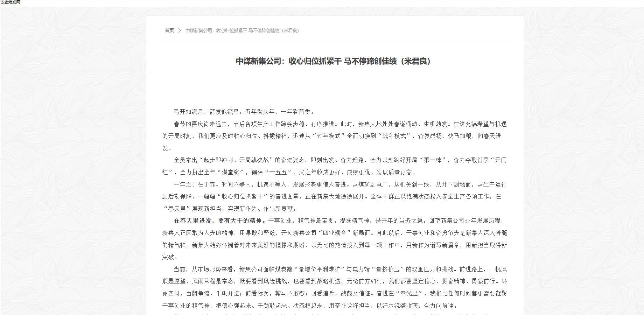Click the paragraph start 当前，从市场形势来看
The width and height of the screenshot is (644, 315).
tap(203, 269)
